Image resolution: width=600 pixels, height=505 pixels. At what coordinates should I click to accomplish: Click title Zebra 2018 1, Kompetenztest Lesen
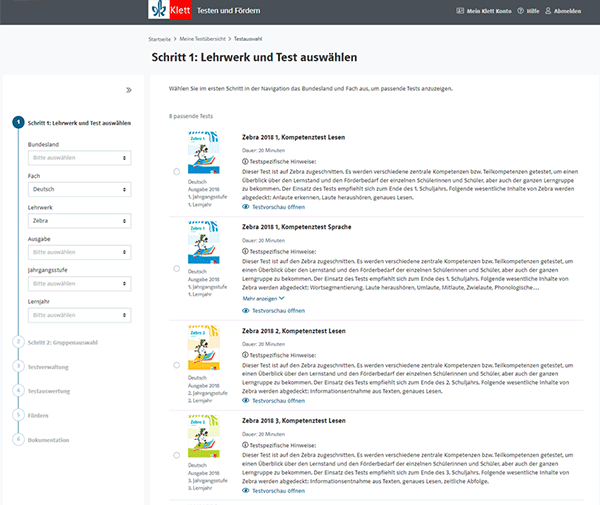coord(293,137)
